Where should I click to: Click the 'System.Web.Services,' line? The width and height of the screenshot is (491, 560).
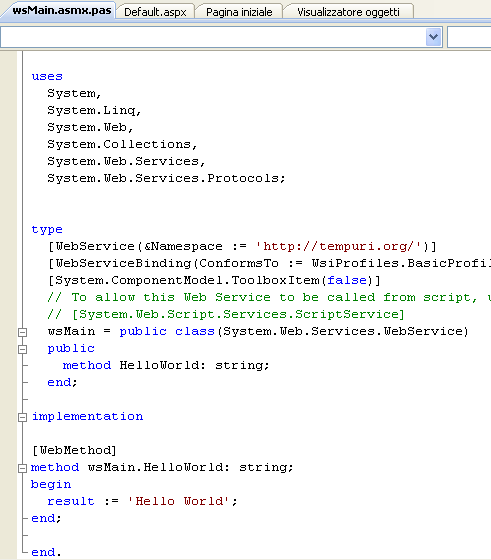point(126,161)
